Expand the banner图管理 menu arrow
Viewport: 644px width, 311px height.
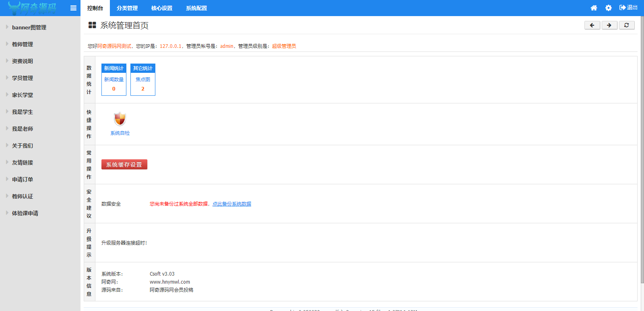point(7,27)
